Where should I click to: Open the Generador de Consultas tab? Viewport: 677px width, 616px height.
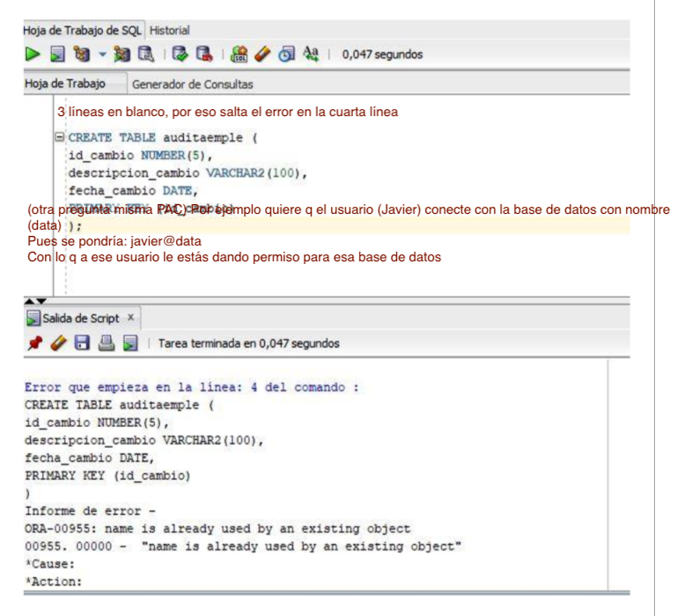coord(192,84)
